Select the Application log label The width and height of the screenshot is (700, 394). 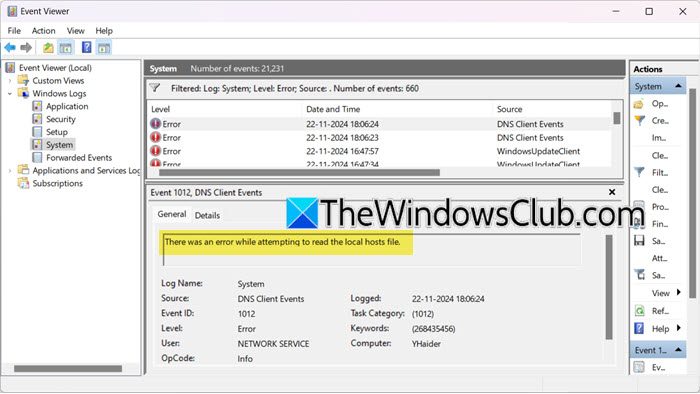pyautogui.click(x=67, y=106)
